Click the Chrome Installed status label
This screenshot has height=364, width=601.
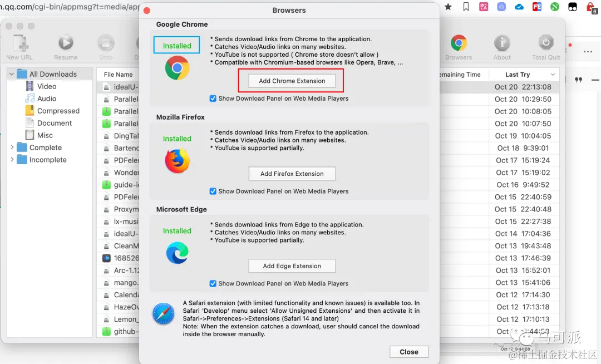tap(177, 46)
